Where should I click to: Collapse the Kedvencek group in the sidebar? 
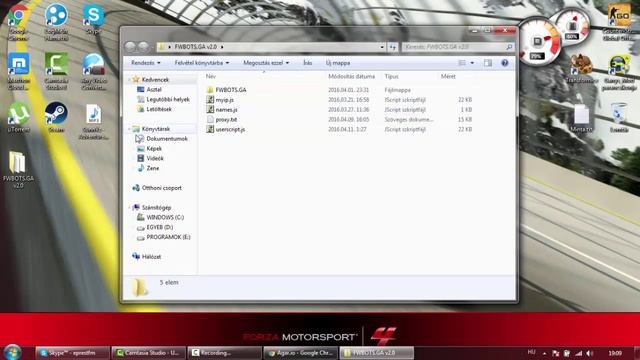click(129, 80)
